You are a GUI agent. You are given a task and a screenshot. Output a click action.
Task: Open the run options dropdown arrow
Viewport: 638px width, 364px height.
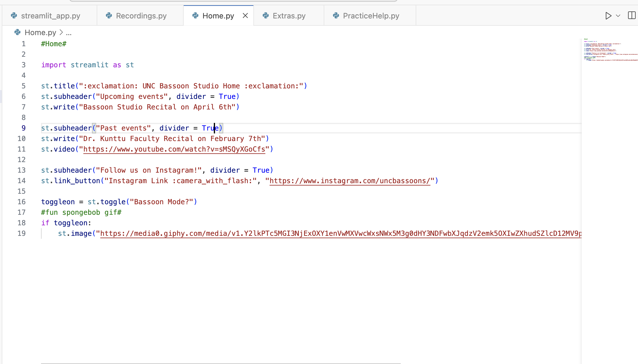[x=618, y=16]
